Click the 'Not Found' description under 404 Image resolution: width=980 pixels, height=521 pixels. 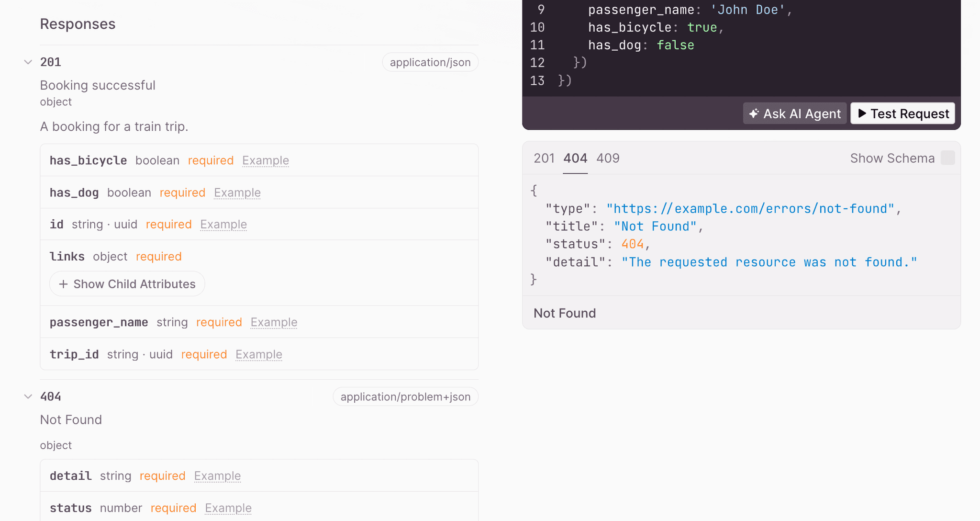click(71, 420)
